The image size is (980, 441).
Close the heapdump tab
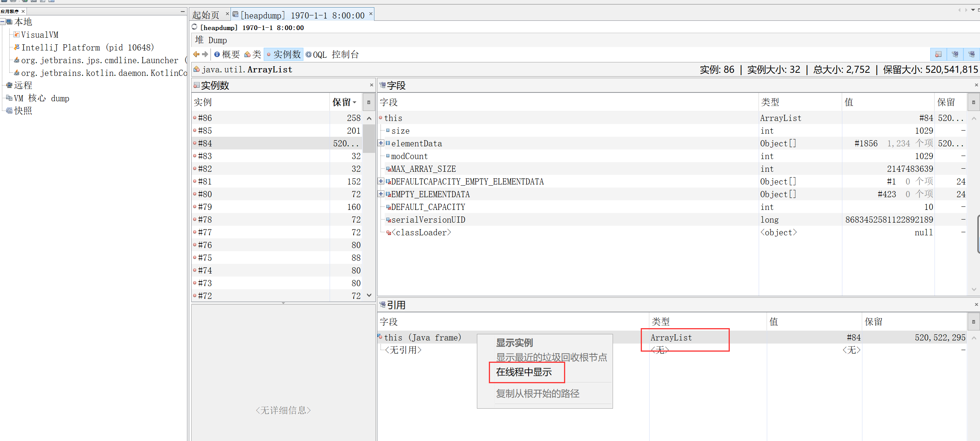pyautogui.click(x=371, y=13)
